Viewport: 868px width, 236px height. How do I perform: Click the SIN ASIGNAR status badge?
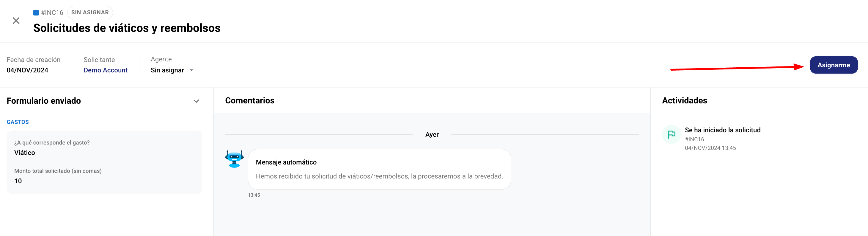point(90,13)
